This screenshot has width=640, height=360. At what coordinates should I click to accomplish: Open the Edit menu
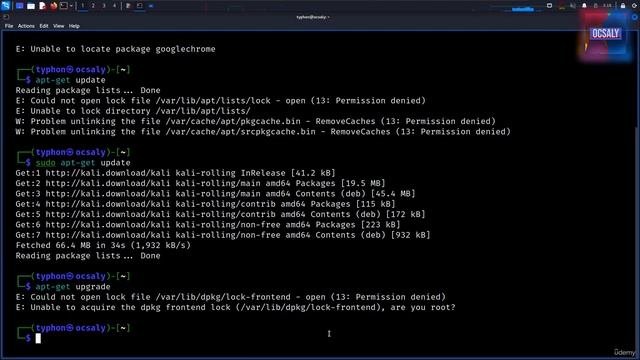point(44,26)
